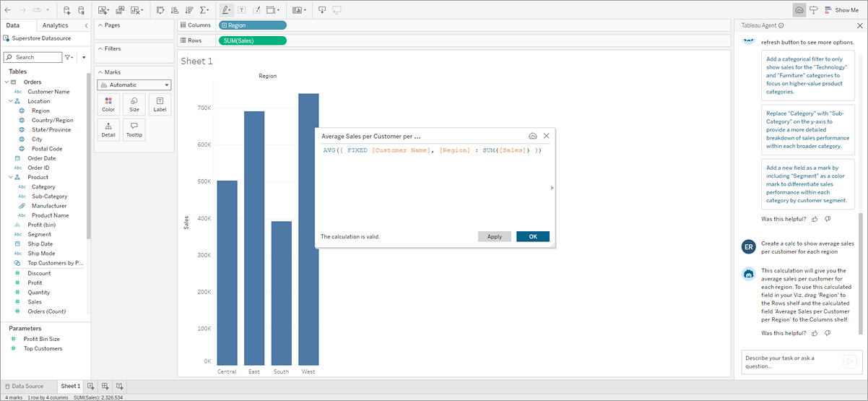The height and width of the screenshot is (401, 868).
Task: Click Apply in calculation dialog
Action: (495, 236)
